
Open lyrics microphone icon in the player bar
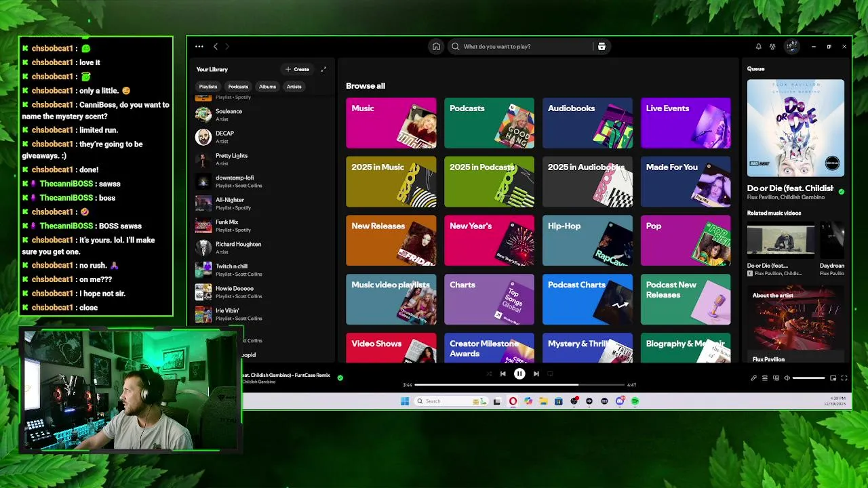[x=753, y=378]
